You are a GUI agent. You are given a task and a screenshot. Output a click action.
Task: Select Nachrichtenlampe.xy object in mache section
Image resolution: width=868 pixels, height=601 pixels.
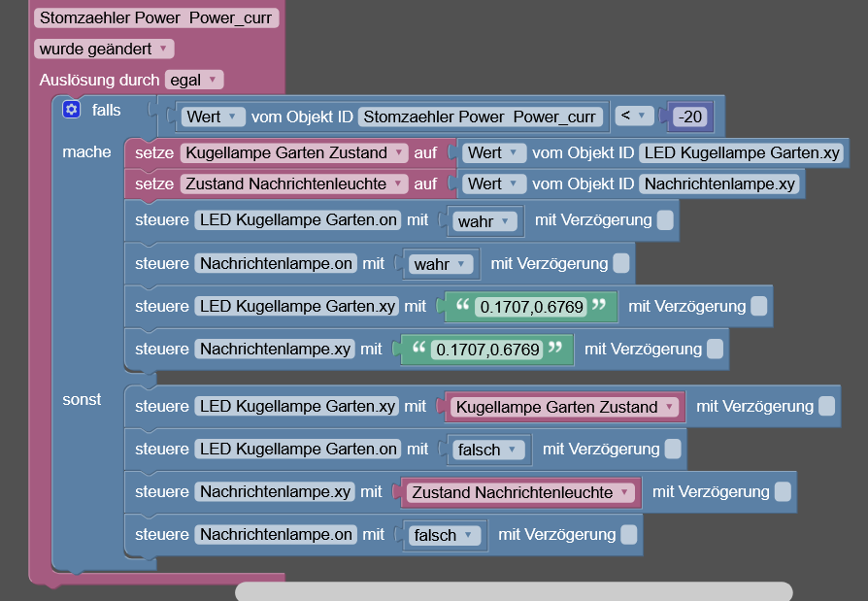(x=275, y=350)
